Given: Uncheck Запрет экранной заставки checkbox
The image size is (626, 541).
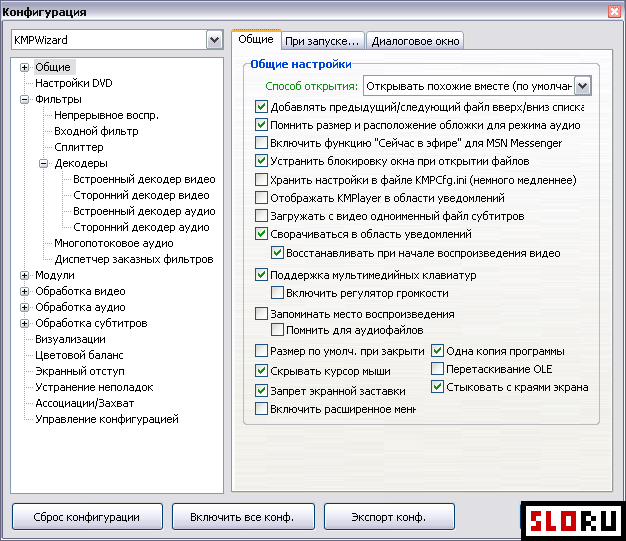Looking at the screenshot, I should [261, 391].
